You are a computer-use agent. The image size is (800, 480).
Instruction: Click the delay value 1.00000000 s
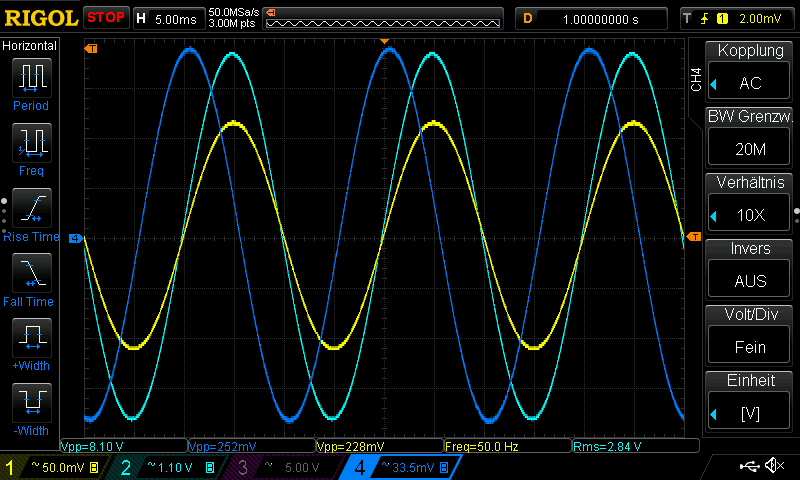click(x=601, y=19)
